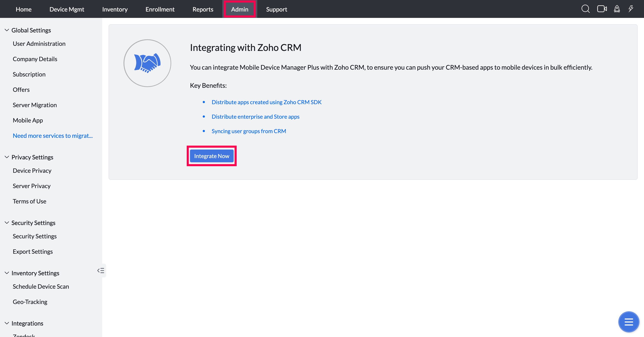
Task: Collapse the Inventory Settings section
Action: coord(7,273)
